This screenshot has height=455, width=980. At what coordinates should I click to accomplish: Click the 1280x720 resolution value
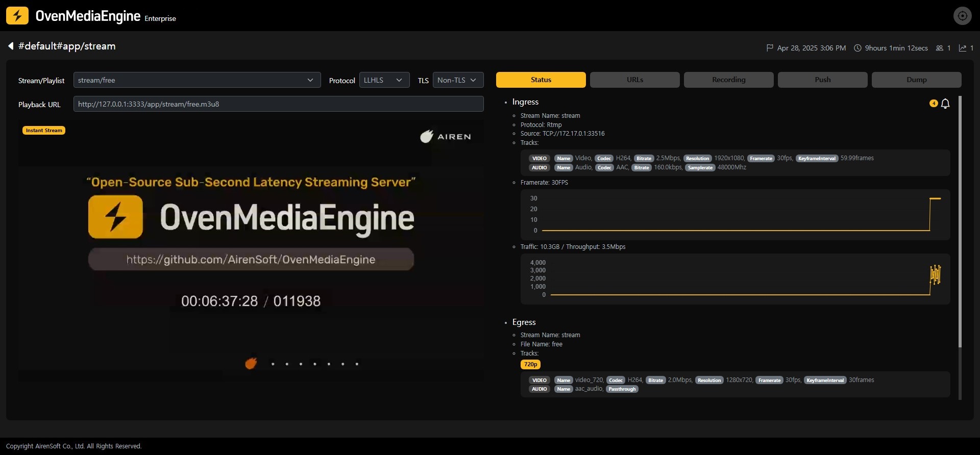point(740,380)
